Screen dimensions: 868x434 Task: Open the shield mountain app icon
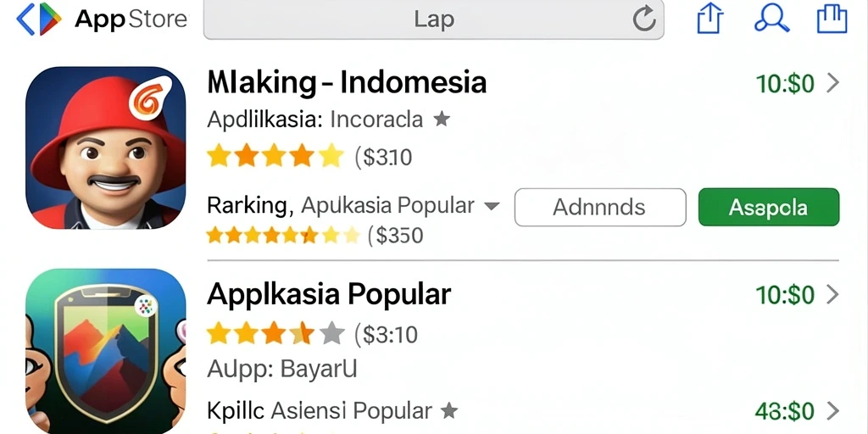tap(106, 351)
